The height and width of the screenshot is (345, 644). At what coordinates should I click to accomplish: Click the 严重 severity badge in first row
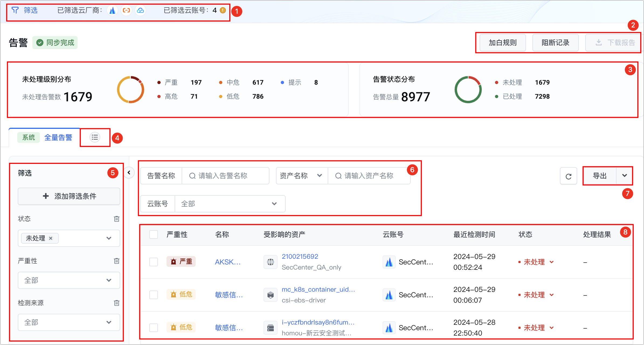[x=181, y=261]
